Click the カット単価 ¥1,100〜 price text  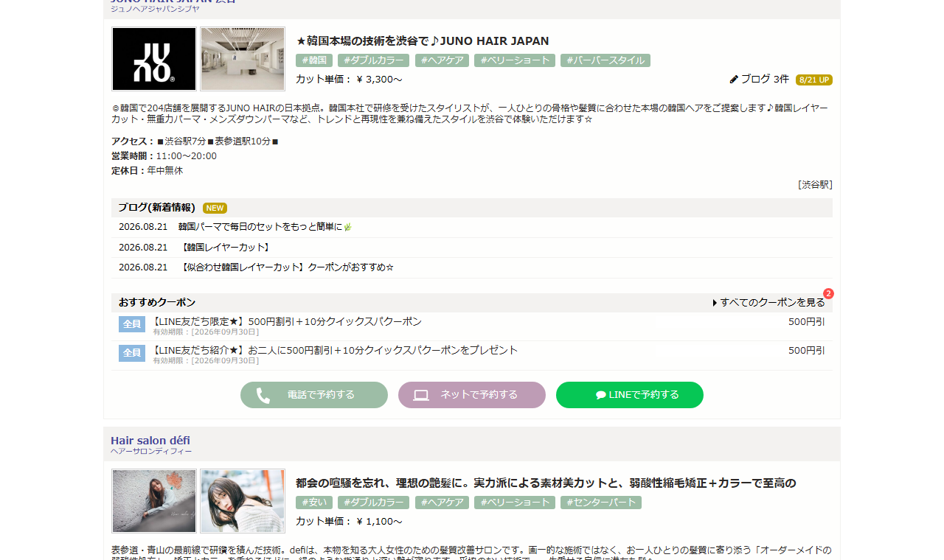[349, 522]
